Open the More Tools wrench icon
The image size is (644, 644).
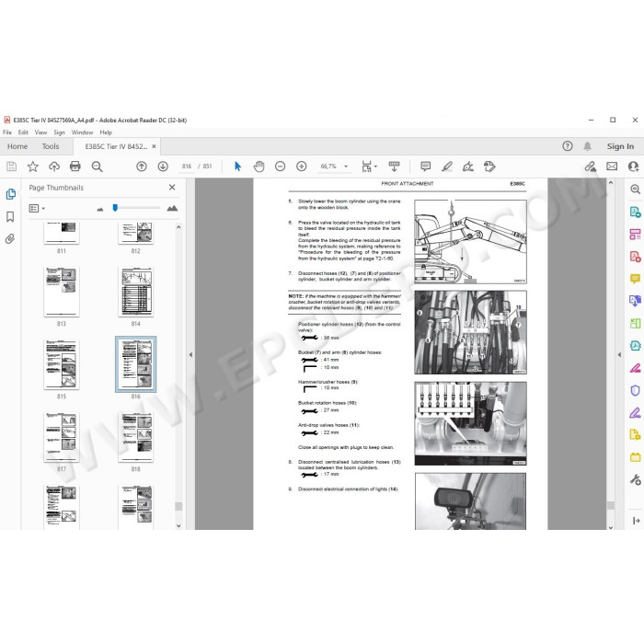point(635,479)
